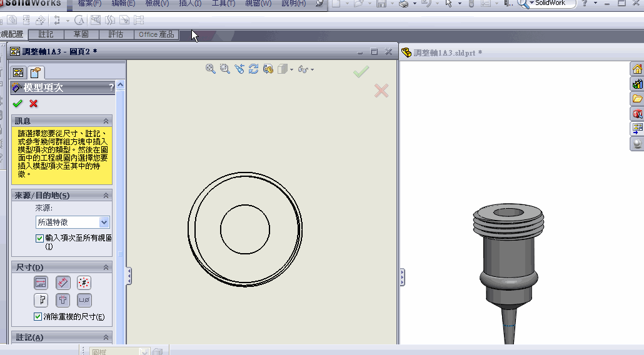
Task: Toggle 輸入項次至所有視圖 checkbox
Action: click(39, 238)
